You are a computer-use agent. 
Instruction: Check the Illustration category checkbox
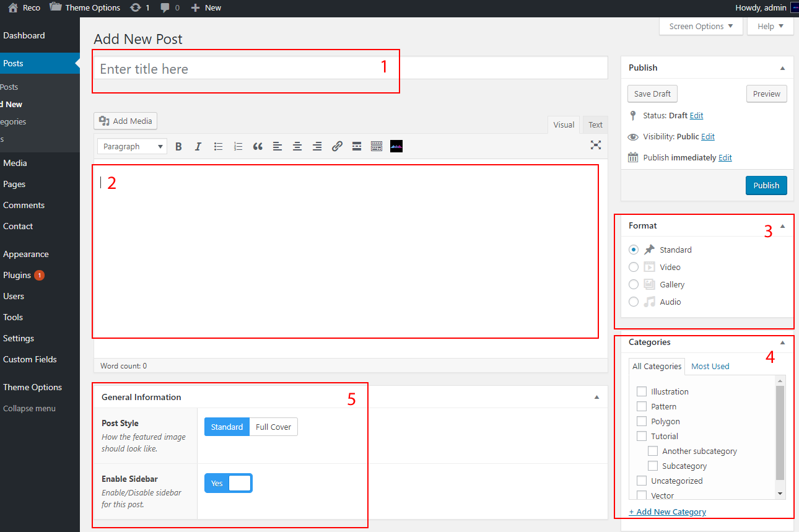tap(642, 391)
